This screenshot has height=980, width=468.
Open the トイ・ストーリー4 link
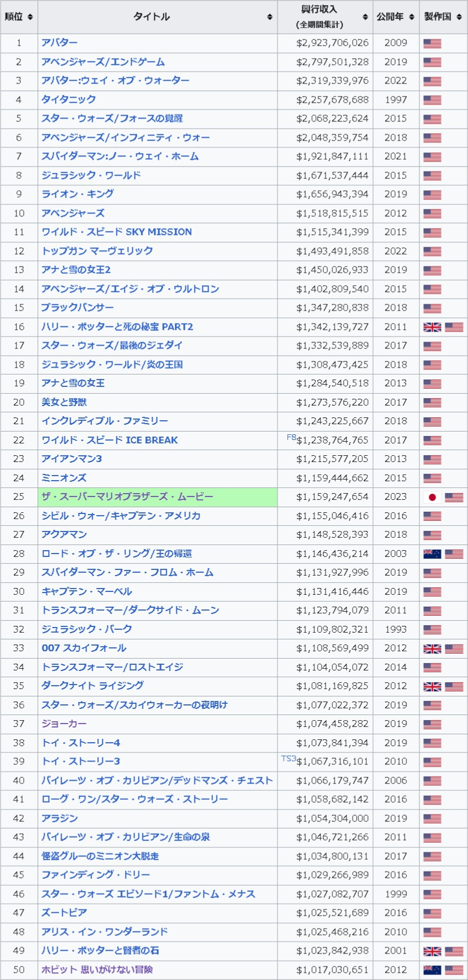pyautogui.click(x=80, y=743)
